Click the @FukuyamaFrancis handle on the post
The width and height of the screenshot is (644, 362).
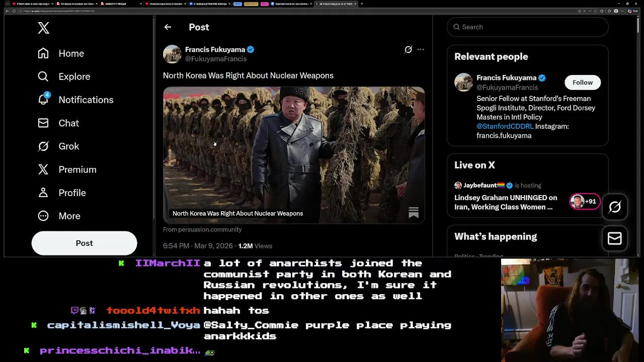[x=216, y=59]
